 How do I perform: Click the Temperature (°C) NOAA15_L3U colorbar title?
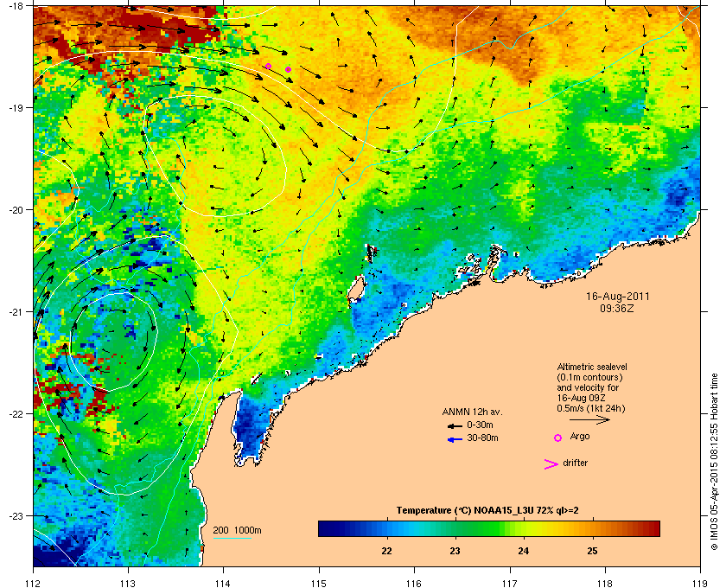point(487,511)
